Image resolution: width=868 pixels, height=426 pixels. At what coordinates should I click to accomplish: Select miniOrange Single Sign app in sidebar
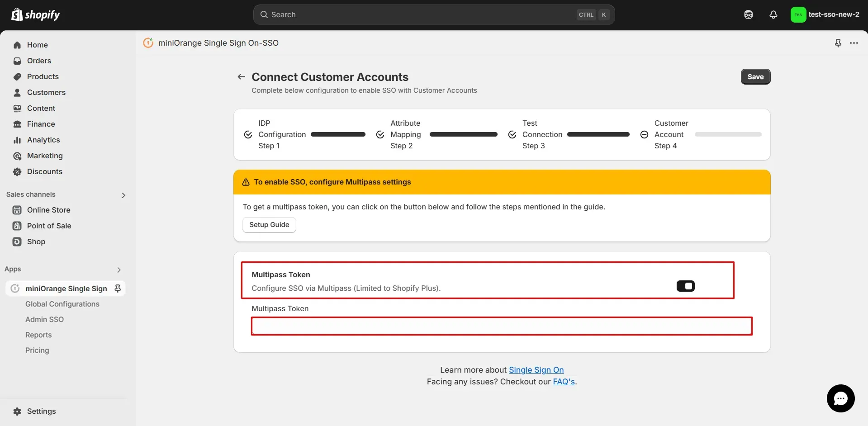pos(66,289)
